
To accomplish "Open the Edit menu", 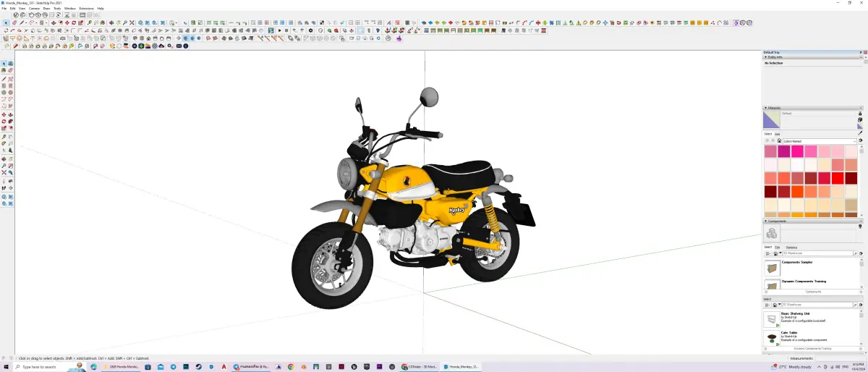I will coord(12,8).
